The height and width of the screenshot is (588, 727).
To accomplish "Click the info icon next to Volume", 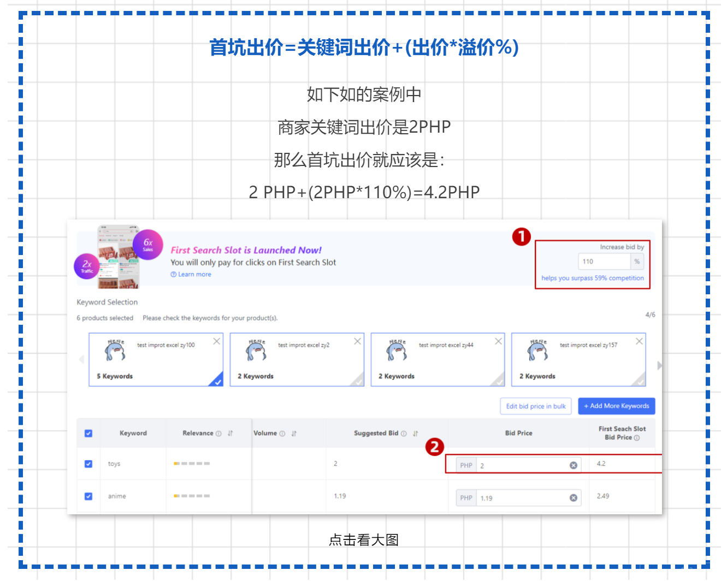I will click(282, 433).
